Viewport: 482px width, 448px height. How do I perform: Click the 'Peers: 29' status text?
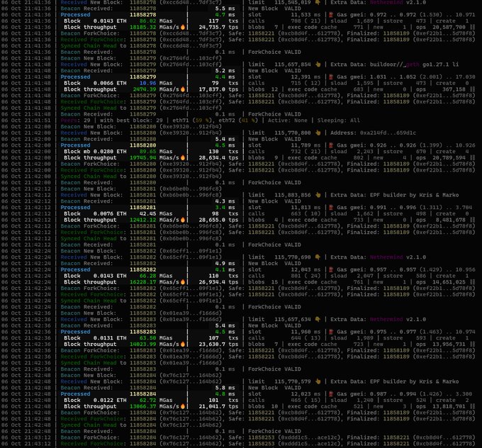(75, 121)
